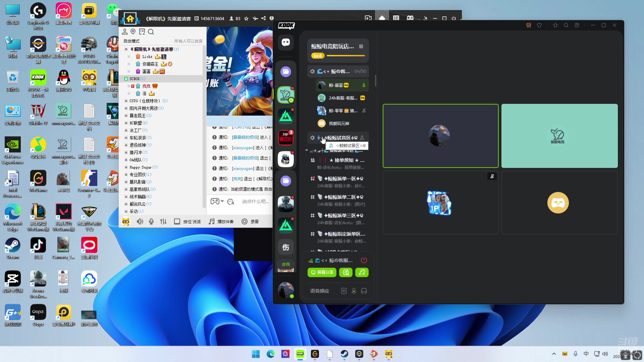
Task: Open Windows Start menu
Action: (256, 354)
